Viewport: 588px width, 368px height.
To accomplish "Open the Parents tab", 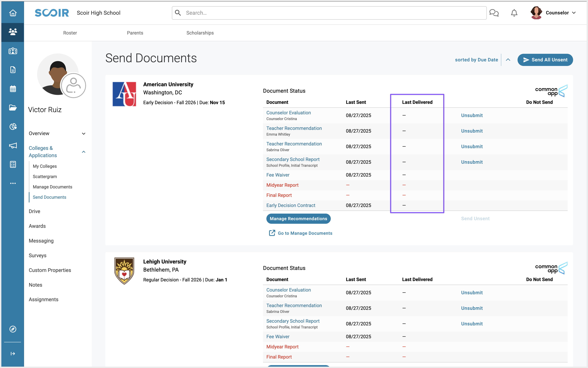I will point(135,33).
